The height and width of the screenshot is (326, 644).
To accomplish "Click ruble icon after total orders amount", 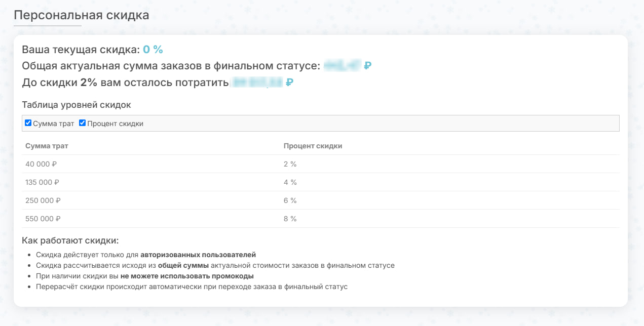I will [368, 66].
